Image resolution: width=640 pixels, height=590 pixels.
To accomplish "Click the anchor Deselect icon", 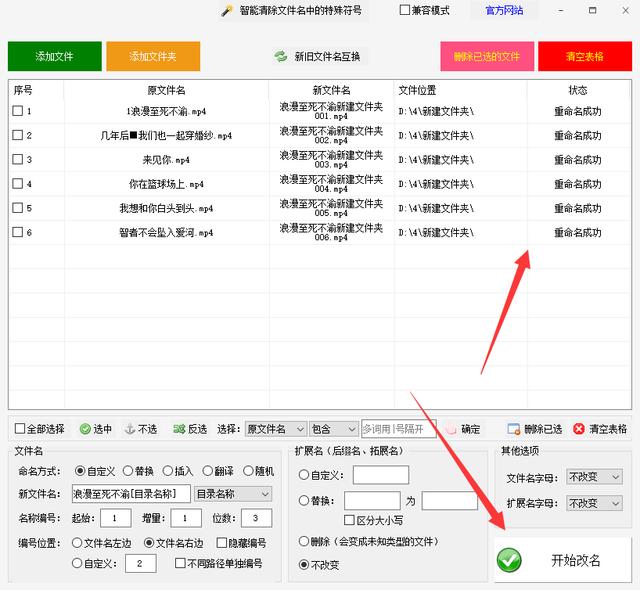I will coord(130,429).
